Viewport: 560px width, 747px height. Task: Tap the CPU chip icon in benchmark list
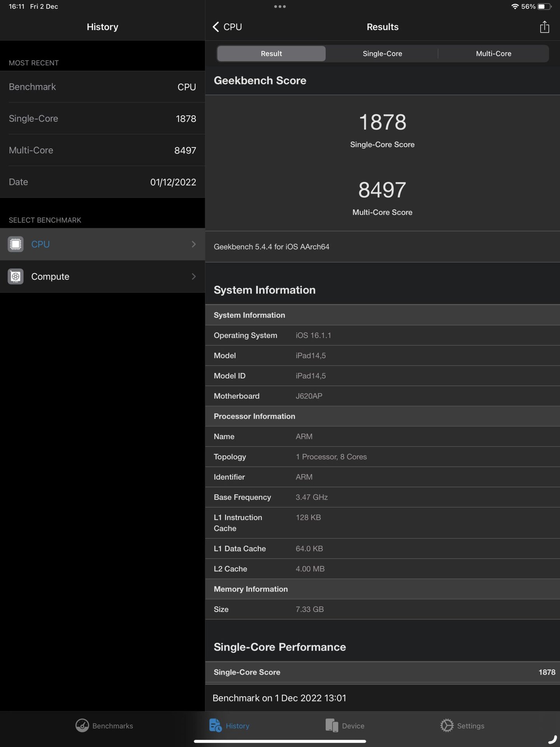pyautogui.click(x=16, y=244)
